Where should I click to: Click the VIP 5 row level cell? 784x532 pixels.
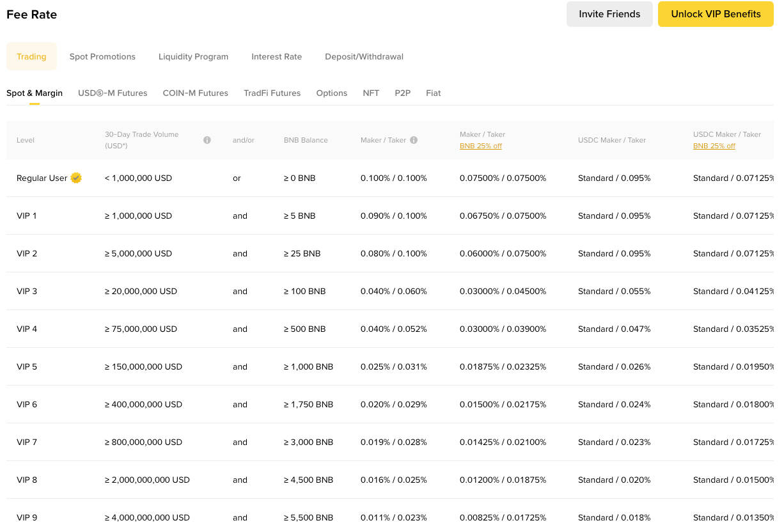pos(27,367)
